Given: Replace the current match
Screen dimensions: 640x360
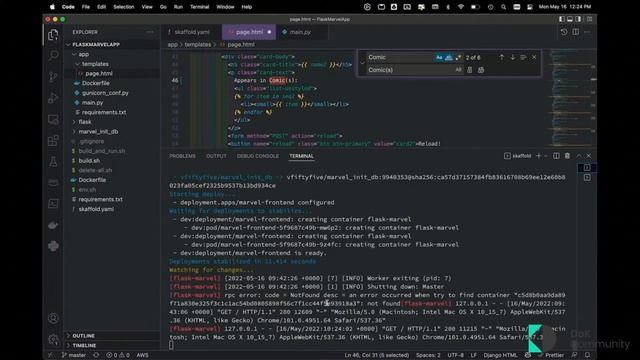Looking at the screenshot, I should click(x=470, y=70).
